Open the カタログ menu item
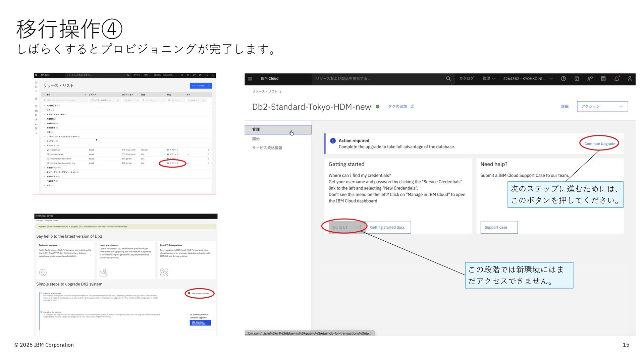The image size is (644, 362). pos(466,79)
